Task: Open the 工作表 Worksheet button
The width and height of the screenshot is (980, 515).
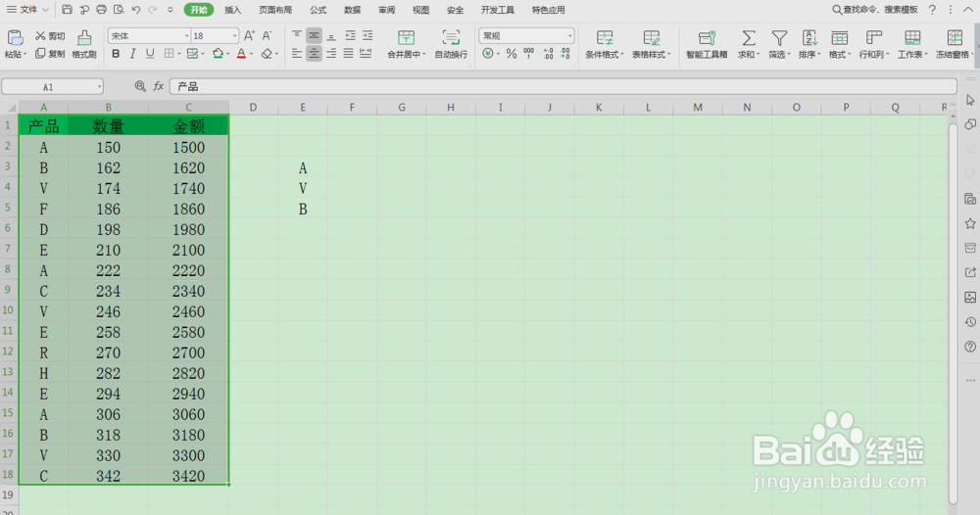Action: point(912,44)
